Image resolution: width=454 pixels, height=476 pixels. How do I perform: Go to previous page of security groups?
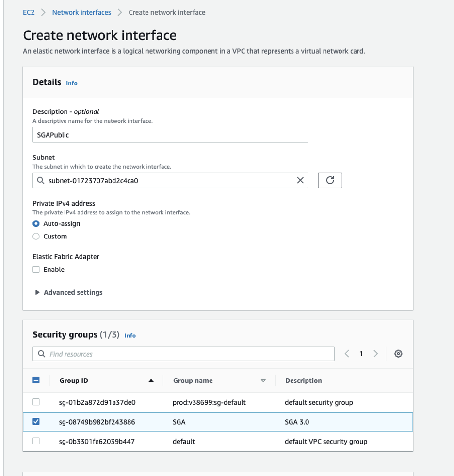tap(346, 354)
